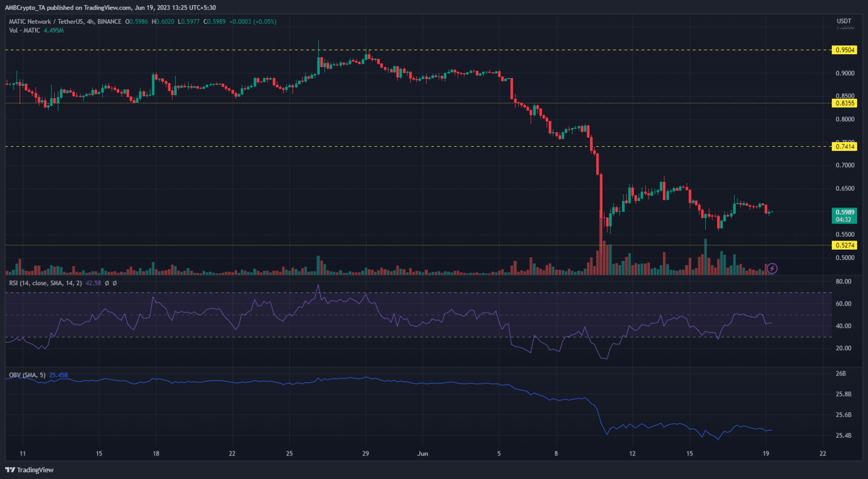The width and height of the screenshot is (868, 479).
Task: Click the USDT currency label on price axis
Action: [844, 21]
